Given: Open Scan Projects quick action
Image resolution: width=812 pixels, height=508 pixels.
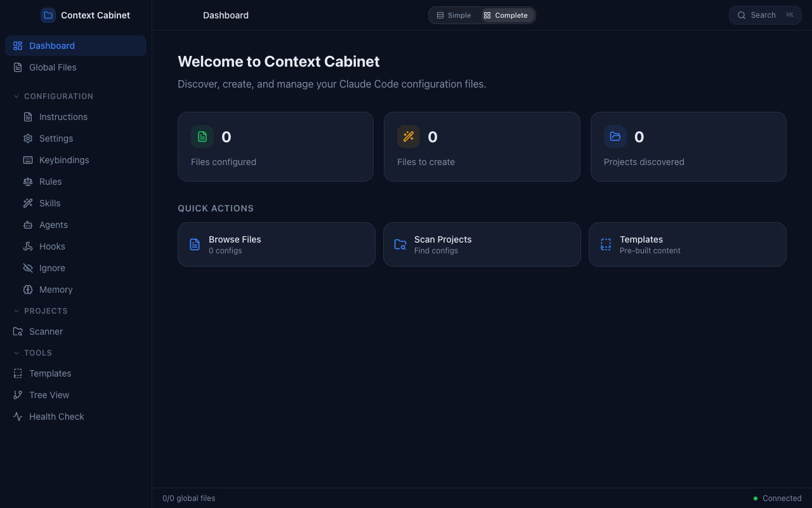Looking at the screenshot, I should tap(482, 244).
